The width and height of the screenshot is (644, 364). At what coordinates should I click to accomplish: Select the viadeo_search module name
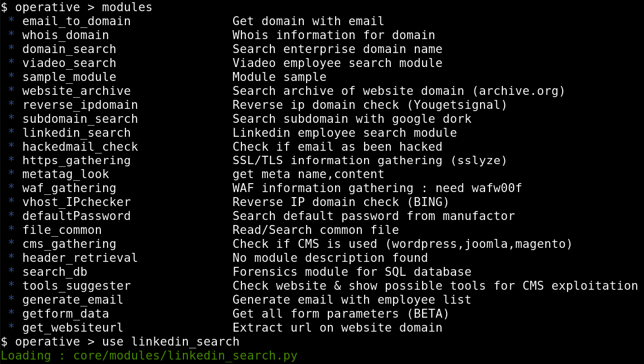pos(69,63)
